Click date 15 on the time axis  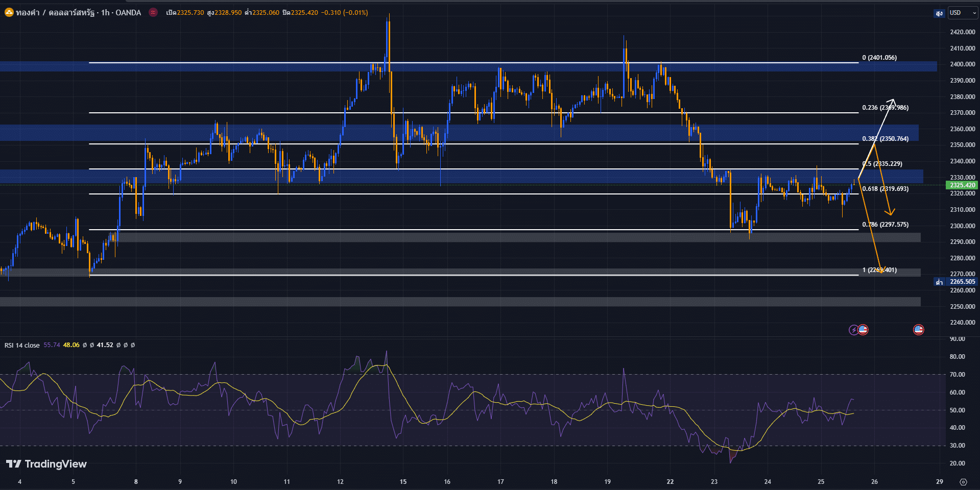click(403, 482)
